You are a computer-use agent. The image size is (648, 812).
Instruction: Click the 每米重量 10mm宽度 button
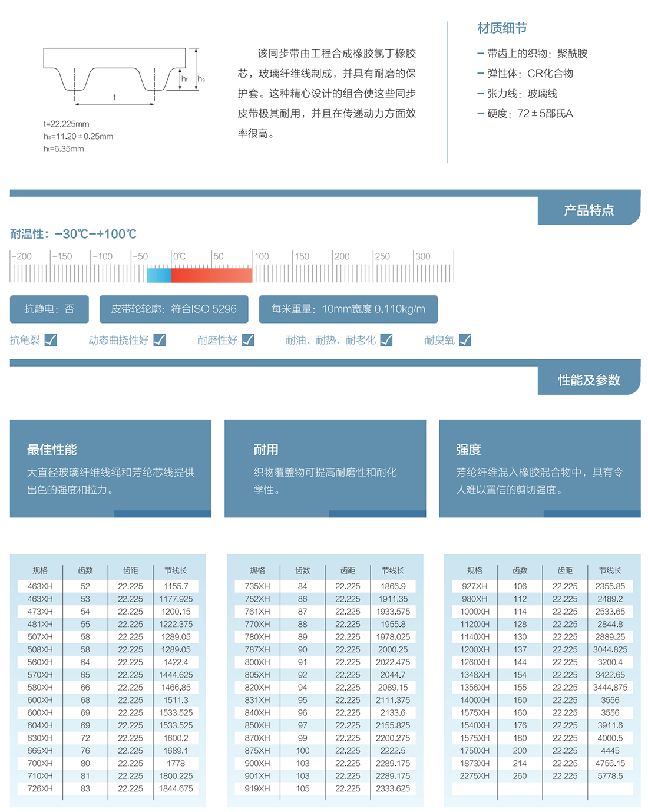pyautogui.click(x=348, y=309)
